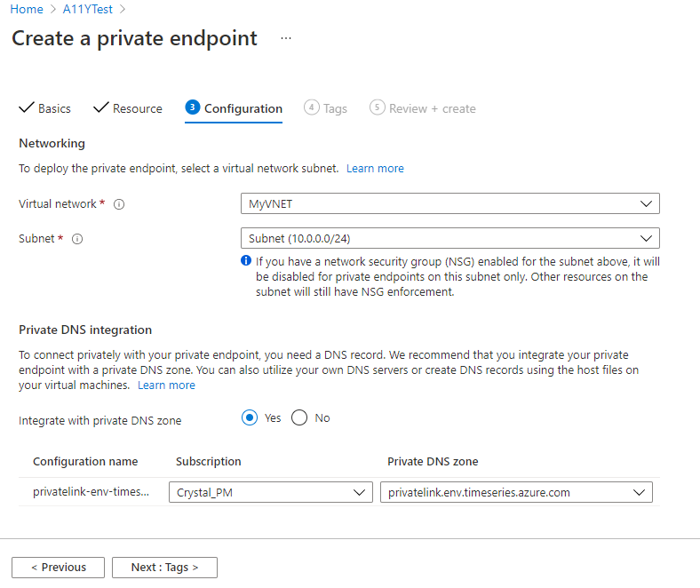Click the Previous button
The image size is (700, 588).
pyautogui.click(x=58, y=568)
